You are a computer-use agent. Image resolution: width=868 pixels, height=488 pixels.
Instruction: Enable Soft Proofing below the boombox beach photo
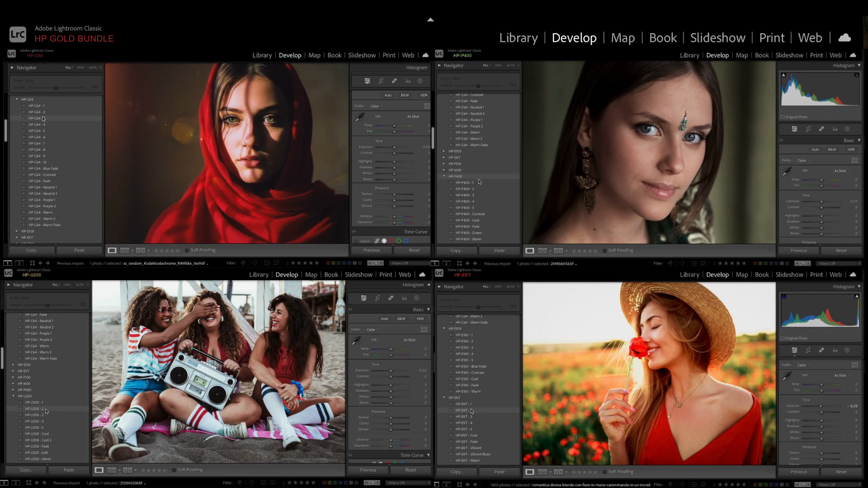click(174, 470)
